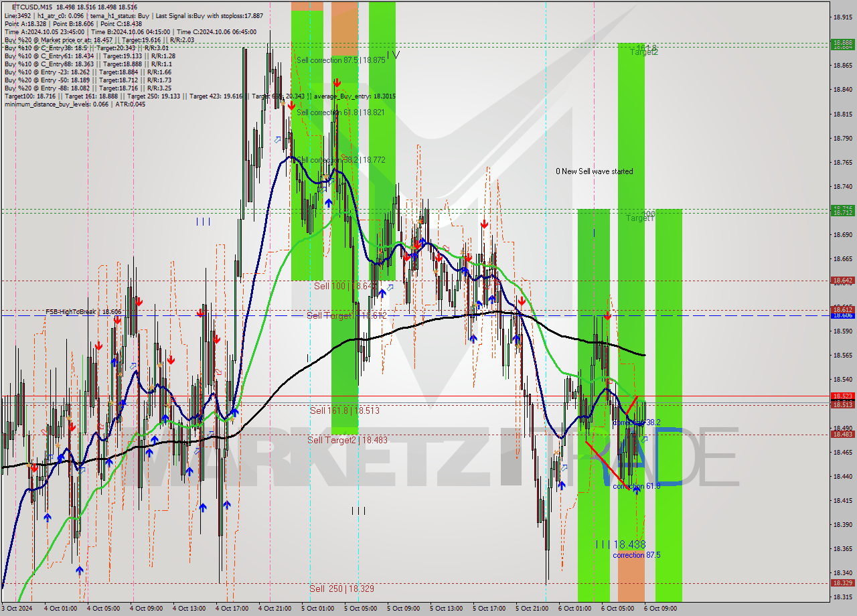Viewport: 857px width, 616px height.
Task: Click the '5 Oct 05:00' time axis label
Action: [360, 609]
